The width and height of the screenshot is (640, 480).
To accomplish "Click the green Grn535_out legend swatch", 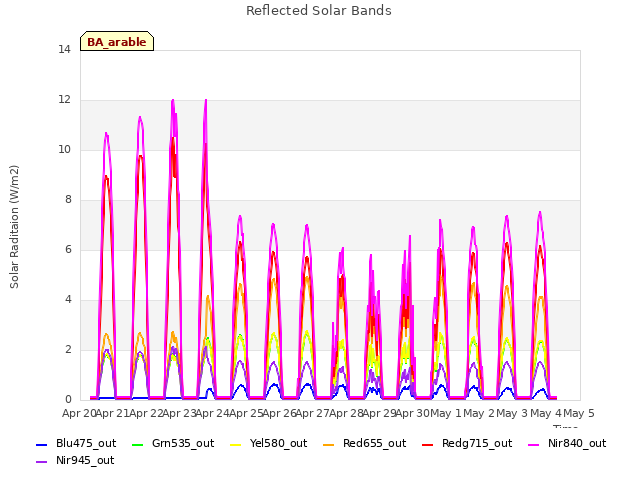I will [138, 444].
